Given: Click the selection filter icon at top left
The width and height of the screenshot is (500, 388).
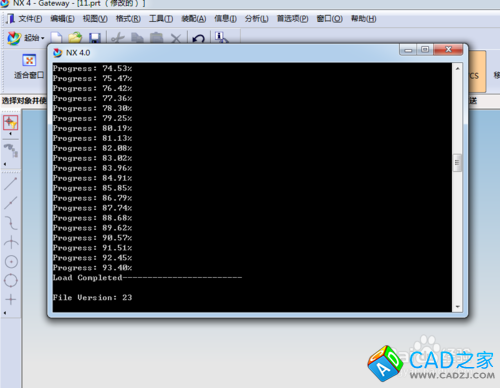Looking at the screenshot, I should pyautogui.click(x=11, y=123).
